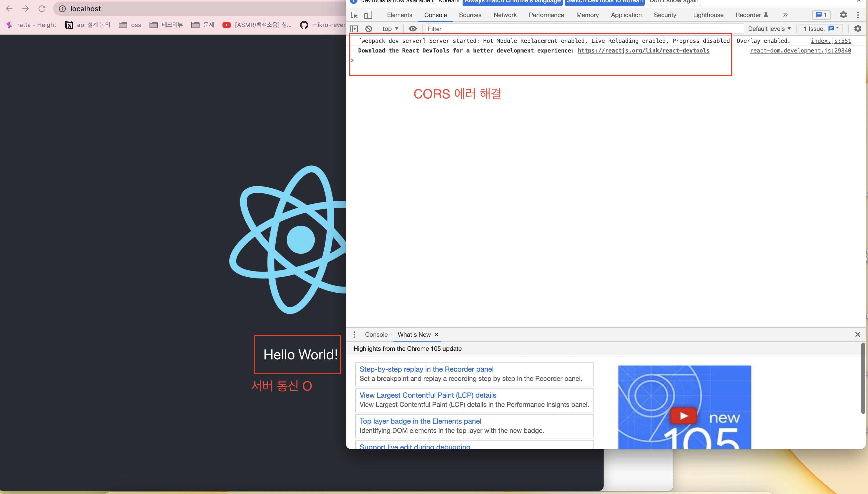Open DevTools settings gear icon
The width and height of the screenshot is (868, 494).
click(843, 15)
